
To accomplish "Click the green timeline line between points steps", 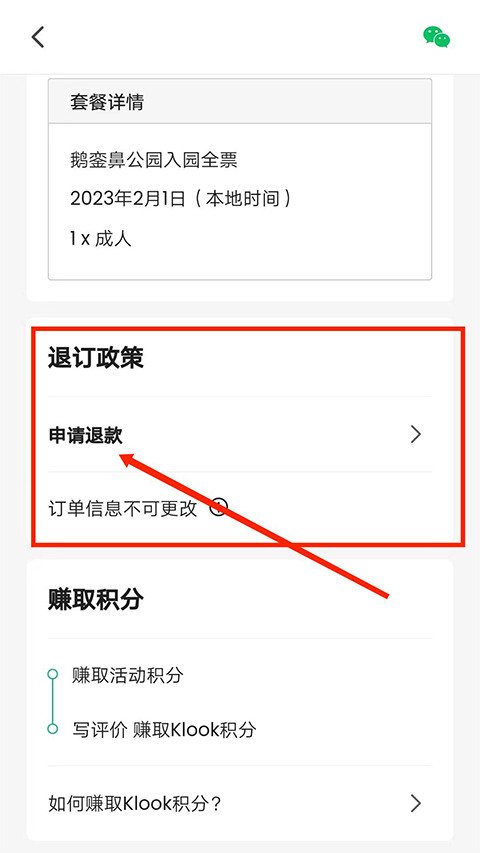I will 52,702.
